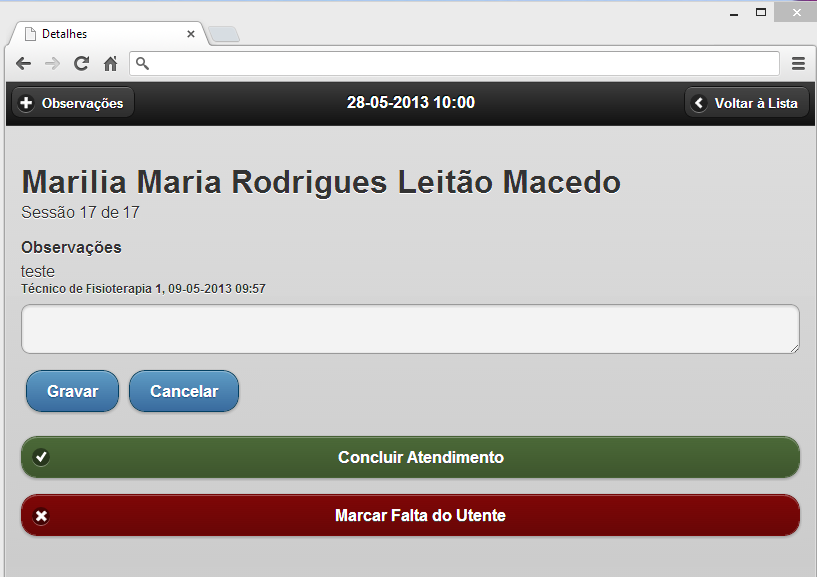Close the Detalhes tab
Viewport: 817px width, 577px height.
point(191,34)
